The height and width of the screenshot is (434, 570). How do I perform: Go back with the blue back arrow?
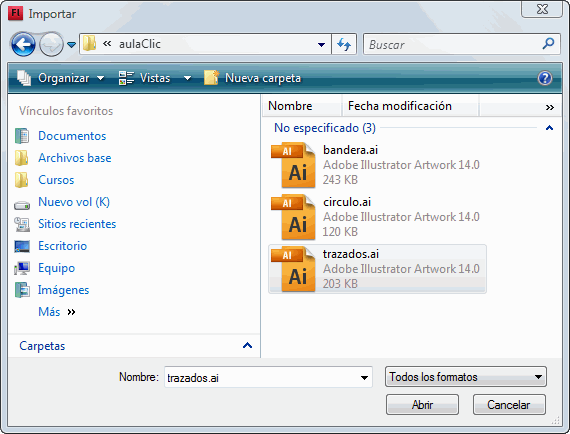coord(23,44)
